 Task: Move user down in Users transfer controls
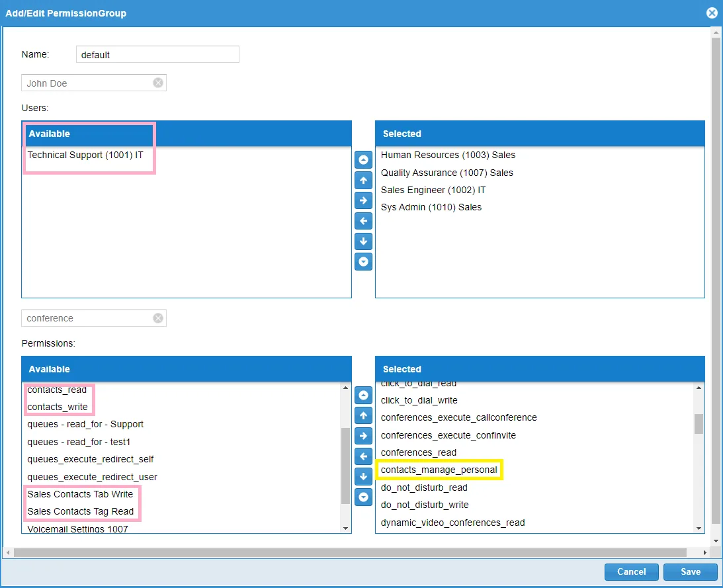coord(363,241)
